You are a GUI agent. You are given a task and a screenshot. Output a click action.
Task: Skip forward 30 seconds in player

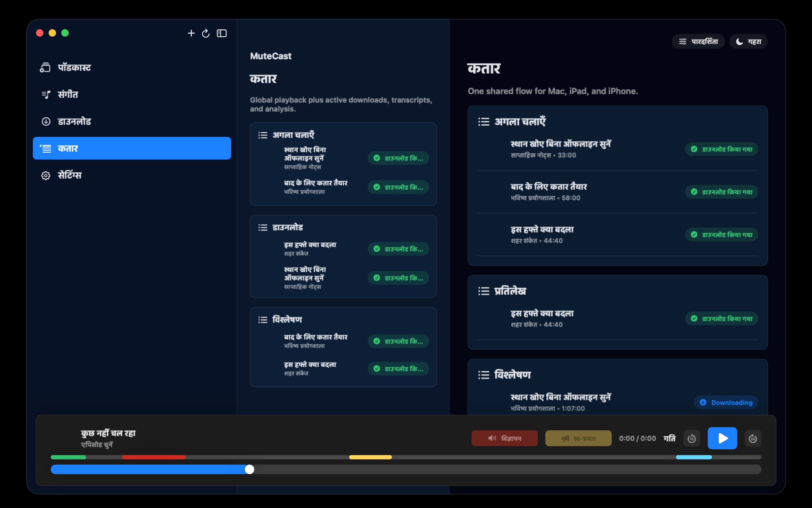[x=753, y=439]
